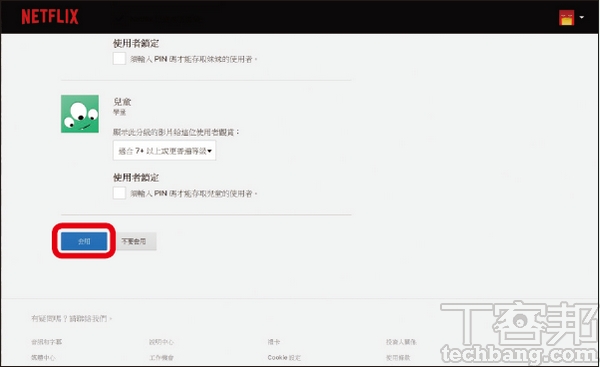The image size is (600, 367).
Task: Click the Netflix logo
Action: point(50,17)
